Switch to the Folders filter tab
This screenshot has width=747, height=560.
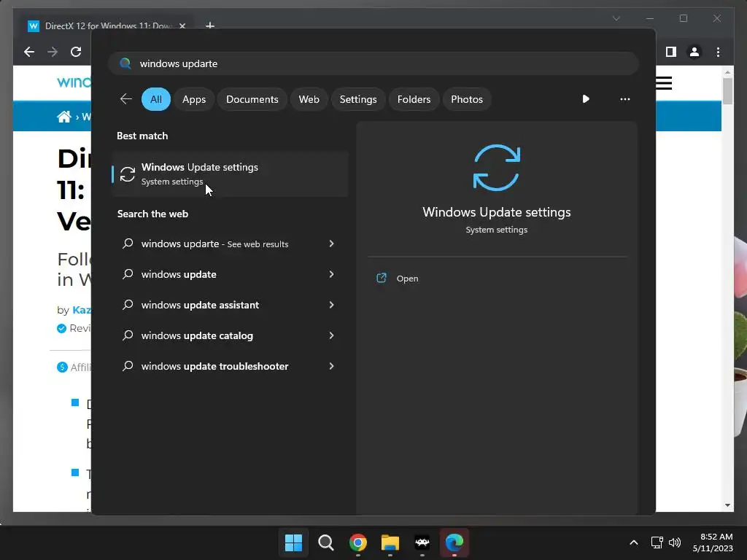[x=414, y=99]
